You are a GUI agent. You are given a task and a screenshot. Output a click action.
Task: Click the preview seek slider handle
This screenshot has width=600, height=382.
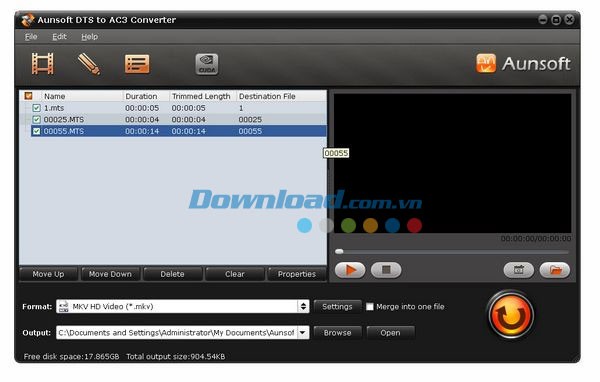339,251
